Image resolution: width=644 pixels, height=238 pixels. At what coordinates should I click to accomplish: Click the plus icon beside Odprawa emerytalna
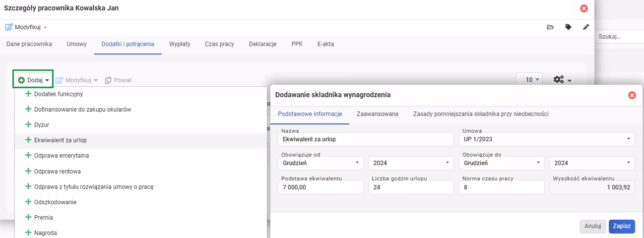coord(28,155)
